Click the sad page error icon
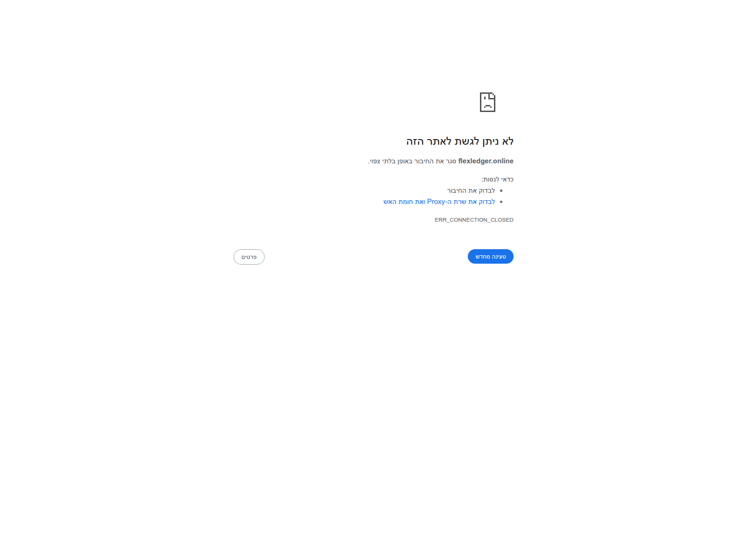747x560 pixels. [487, 102]
